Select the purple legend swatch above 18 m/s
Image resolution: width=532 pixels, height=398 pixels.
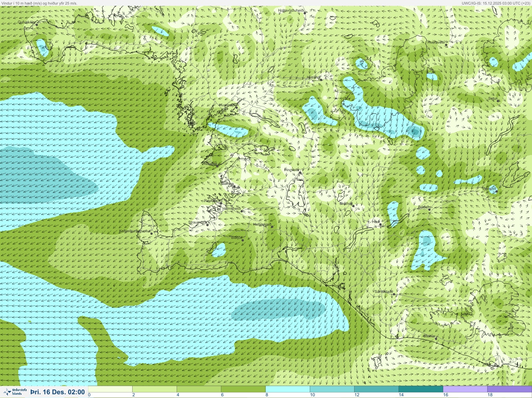pos(510,389)
